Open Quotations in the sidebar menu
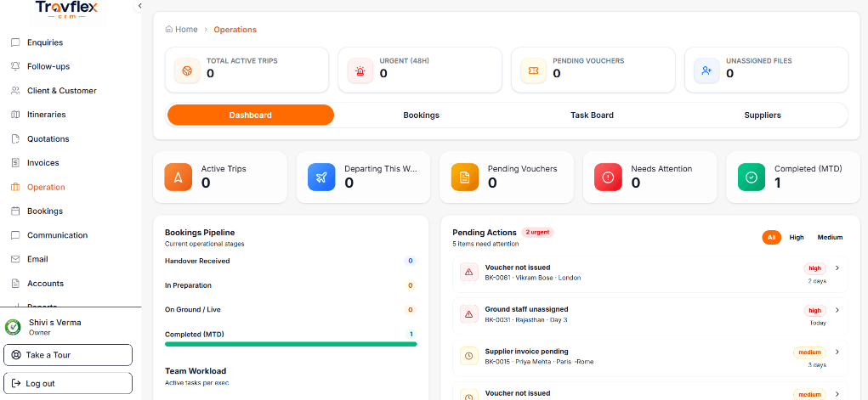 click(48, 139)
